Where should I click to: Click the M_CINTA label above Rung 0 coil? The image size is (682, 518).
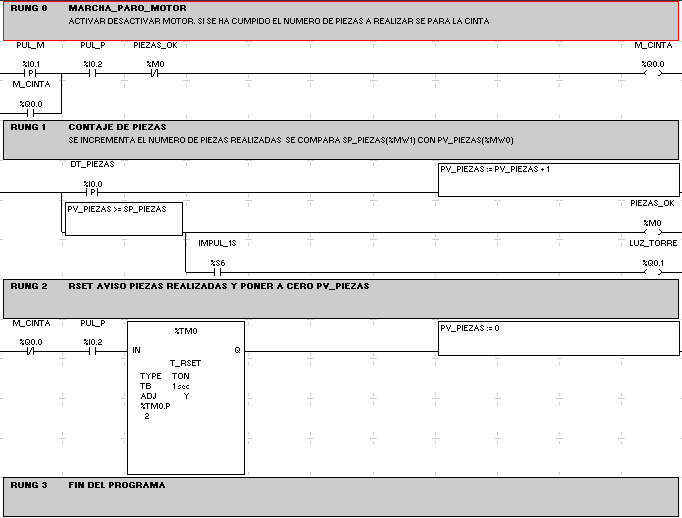pyautogui.click(x=653, y=45)
